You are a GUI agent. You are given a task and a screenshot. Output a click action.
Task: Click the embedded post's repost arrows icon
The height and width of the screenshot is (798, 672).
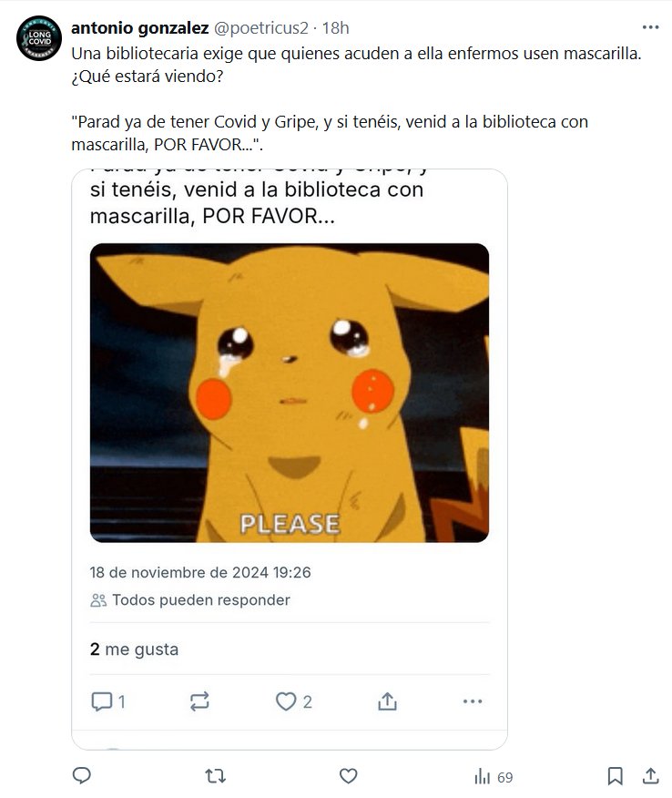click(199, 701)
